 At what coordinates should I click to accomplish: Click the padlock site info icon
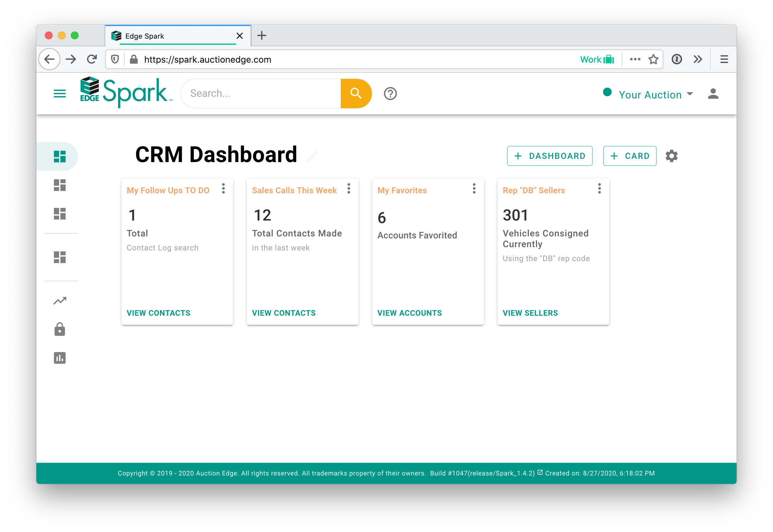134,59
